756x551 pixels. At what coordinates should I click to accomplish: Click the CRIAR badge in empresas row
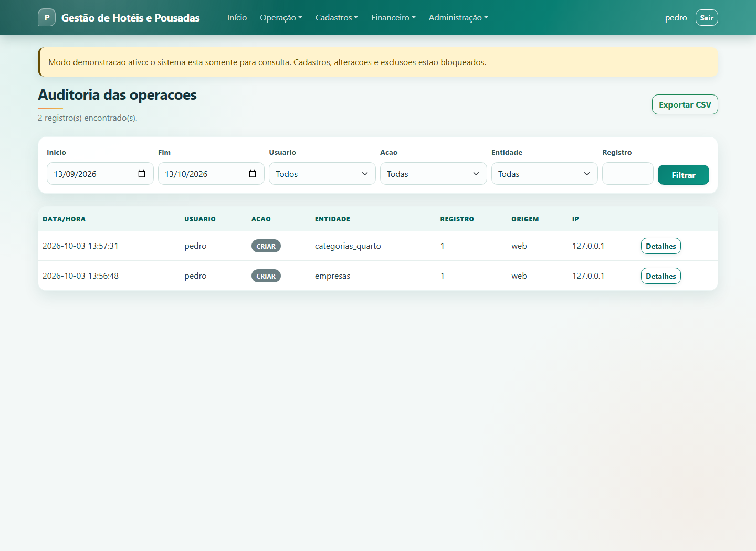click(x=266, y=276)
